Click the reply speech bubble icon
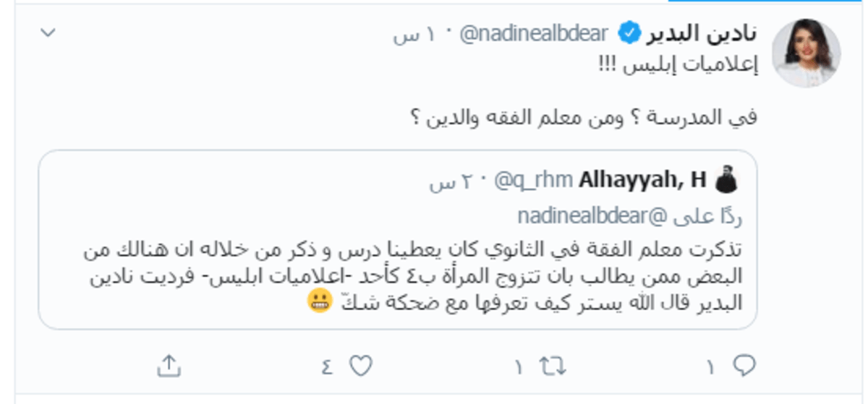 pyautogui.click(x=743, y=367)
